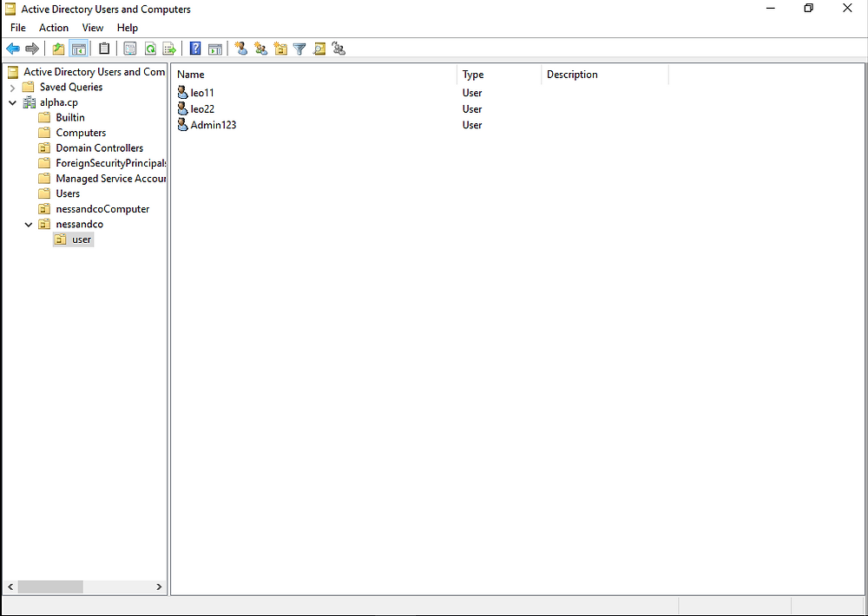868x616 pixels.
Task: Sort the list by the Description column header
Action: 605,75
